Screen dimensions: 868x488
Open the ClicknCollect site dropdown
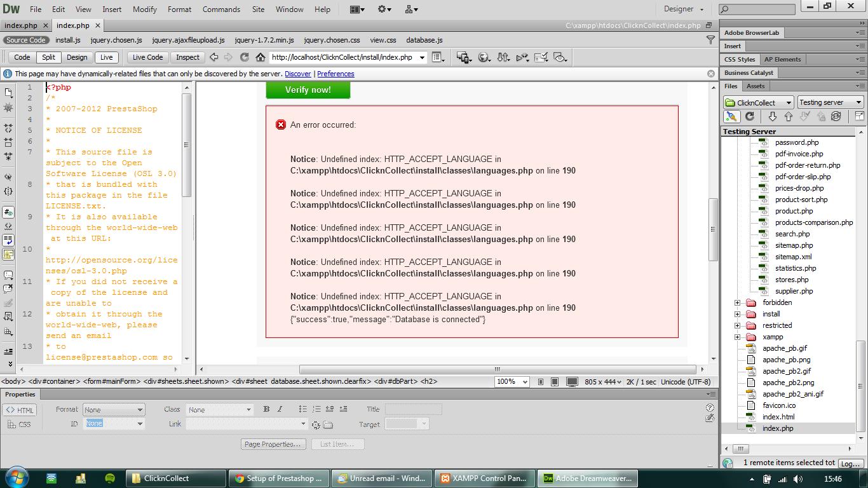click(x=759, y=102)
